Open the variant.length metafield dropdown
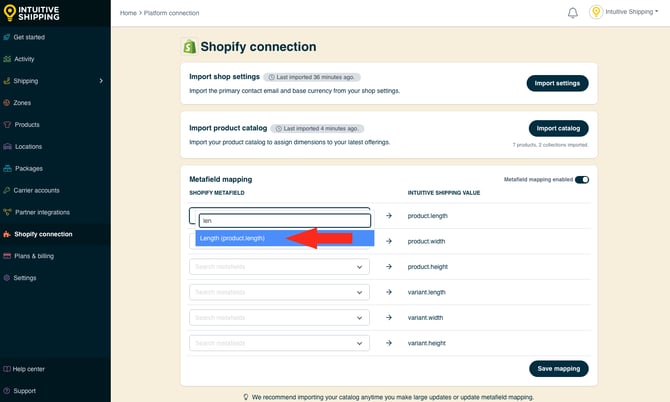670x402 pixels. [279, 292]
